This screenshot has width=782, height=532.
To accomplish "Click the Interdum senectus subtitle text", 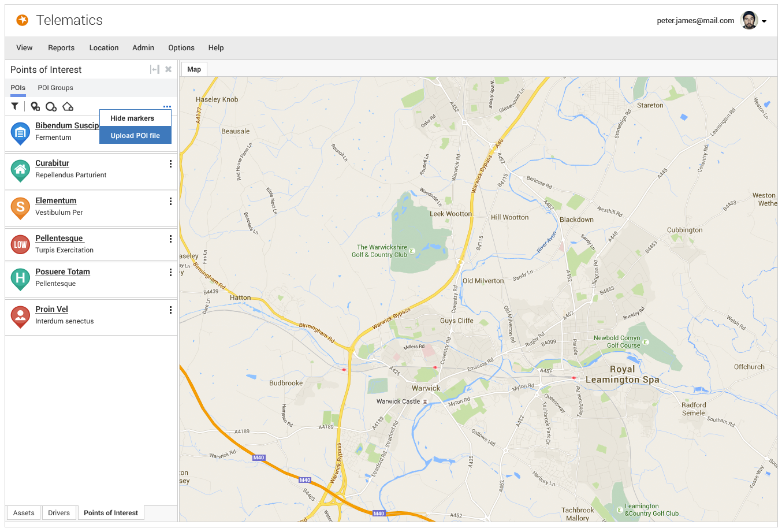I will [x=64, y=321].
